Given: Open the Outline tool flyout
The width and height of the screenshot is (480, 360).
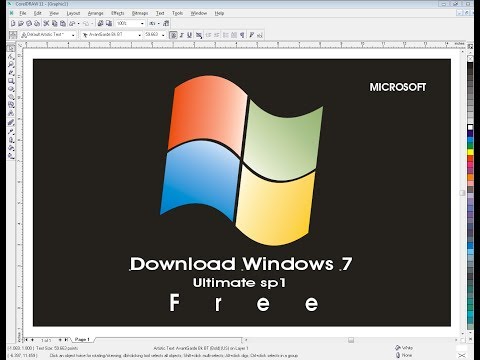Looking at the screenshot, I should (x=11, y=140).
